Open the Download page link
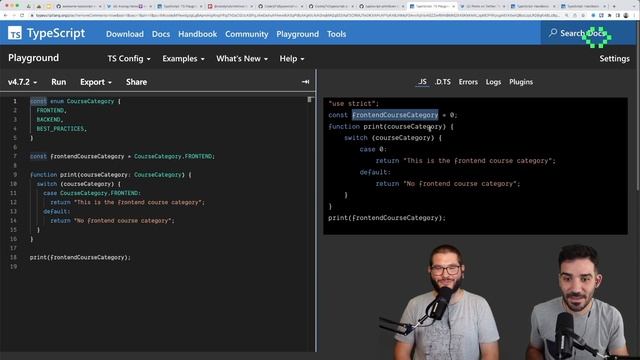 point(124,34)
